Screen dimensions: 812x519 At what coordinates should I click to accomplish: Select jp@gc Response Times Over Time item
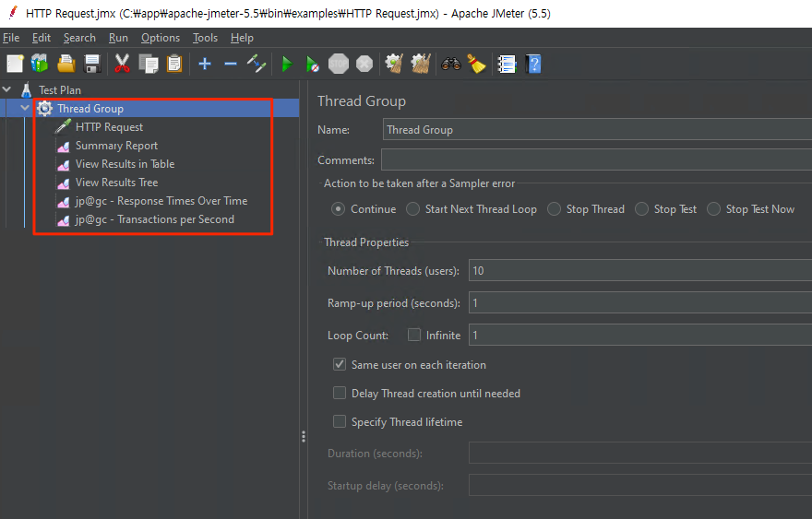(x=161, y=201)
